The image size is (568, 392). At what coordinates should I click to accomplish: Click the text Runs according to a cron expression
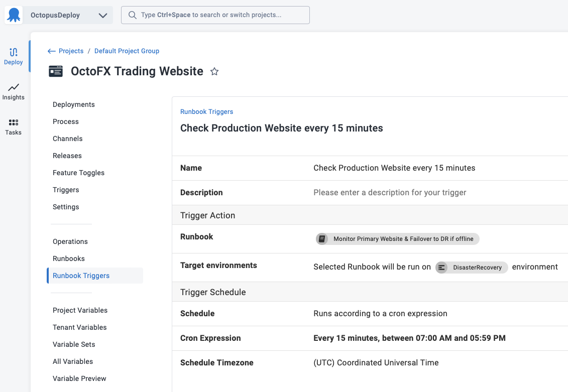(380, 314)
